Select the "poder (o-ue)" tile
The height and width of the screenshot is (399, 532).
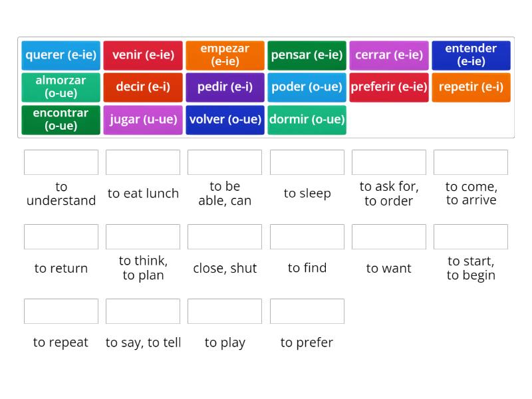click(x=307, y=87)
